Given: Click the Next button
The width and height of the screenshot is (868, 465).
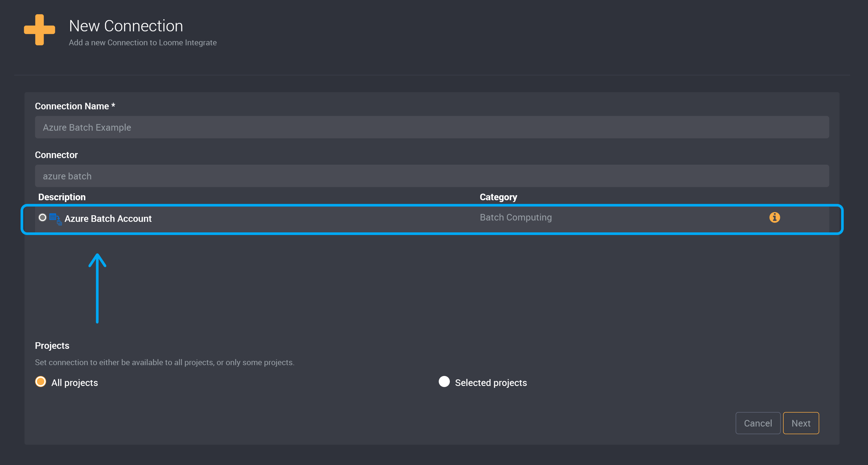Looking at the screenshot, I should [x=801, y=423].
